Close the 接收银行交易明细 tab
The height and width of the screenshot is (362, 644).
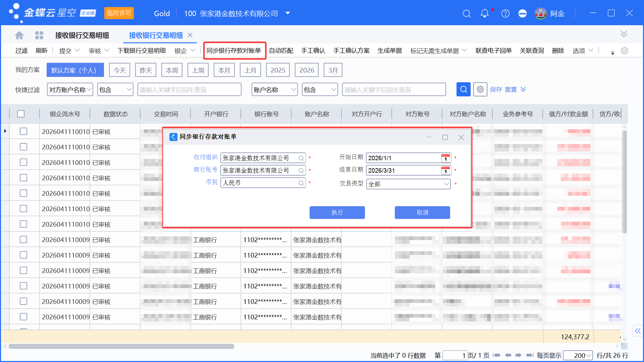pos(190,35)
